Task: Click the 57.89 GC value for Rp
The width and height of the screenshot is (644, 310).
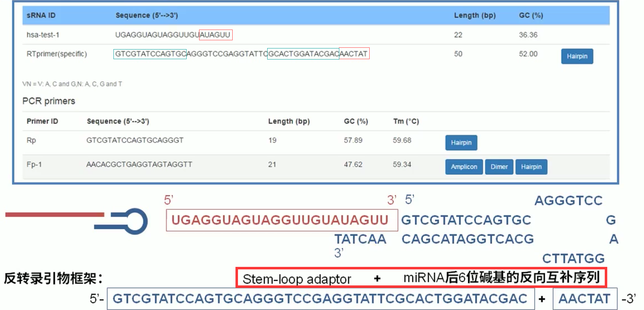Action: [x=353, y=140]
